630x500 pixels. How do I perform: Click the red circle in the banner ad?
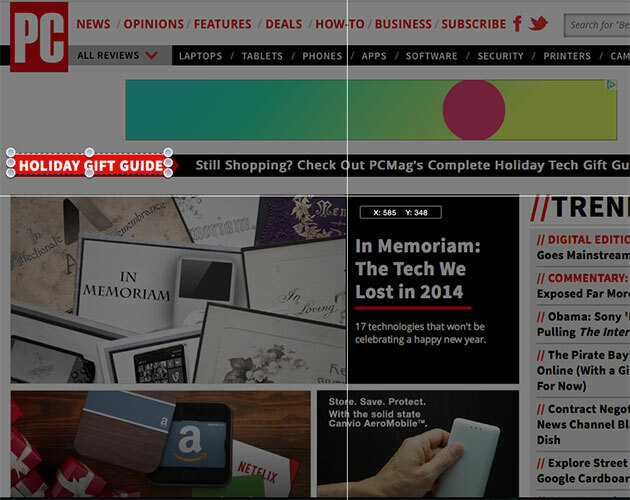pos(474,110)
